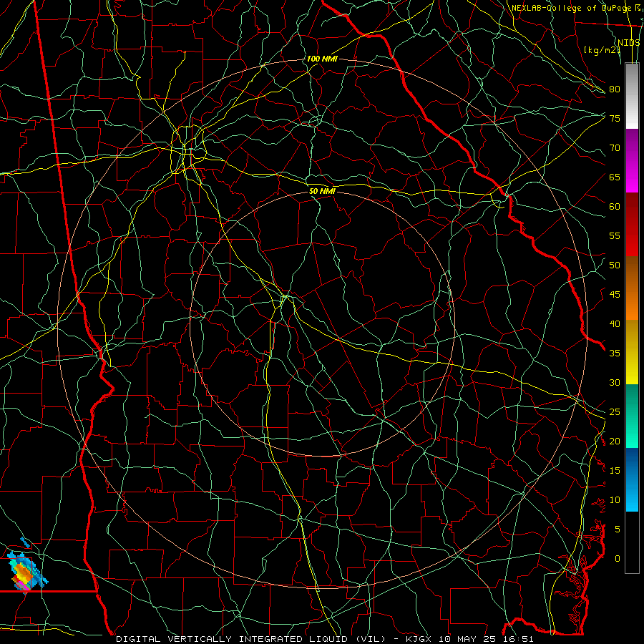
Task: Click the 5 value on the scale
Action: (618, 529)
